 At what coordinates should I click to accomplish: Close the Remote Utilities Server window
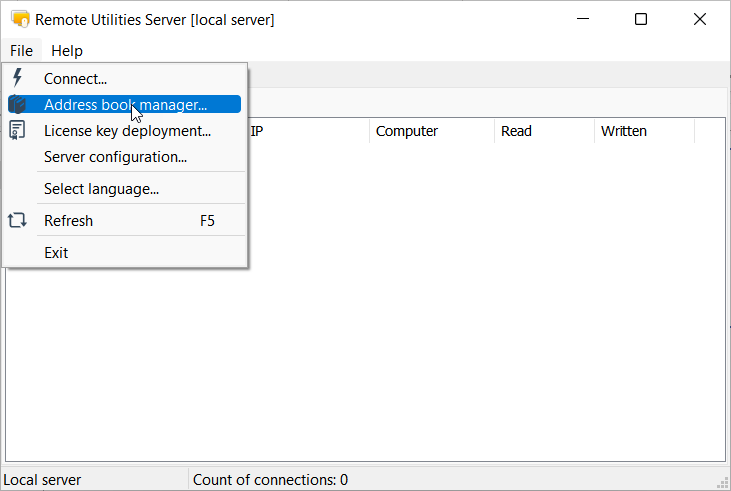click(700, 19)
